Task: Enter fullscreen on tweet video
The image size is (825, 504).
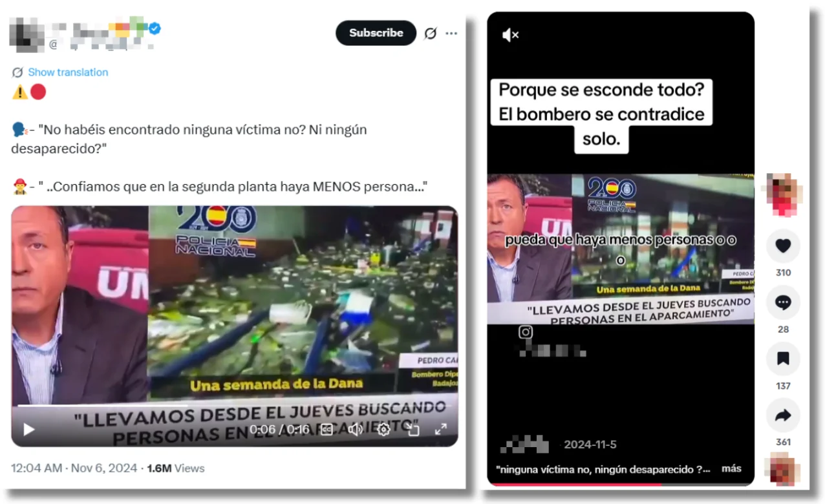Action: pyautogui.click(x=440, y=429)
